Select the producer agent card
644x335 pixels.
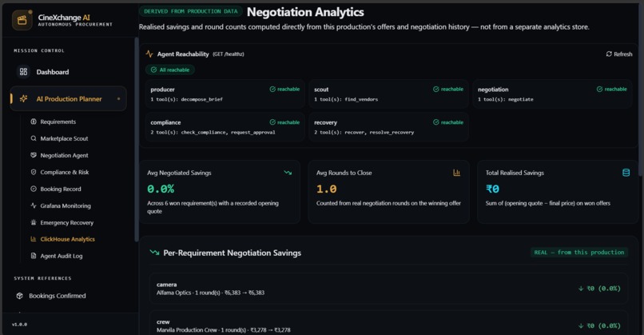point(225,94)
